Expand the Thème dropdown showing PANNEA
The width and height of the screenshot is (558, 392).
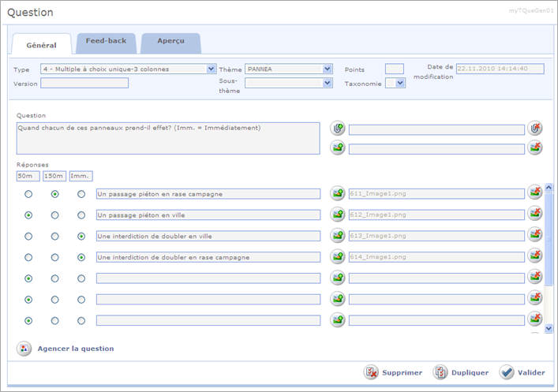tap(328, 69)
